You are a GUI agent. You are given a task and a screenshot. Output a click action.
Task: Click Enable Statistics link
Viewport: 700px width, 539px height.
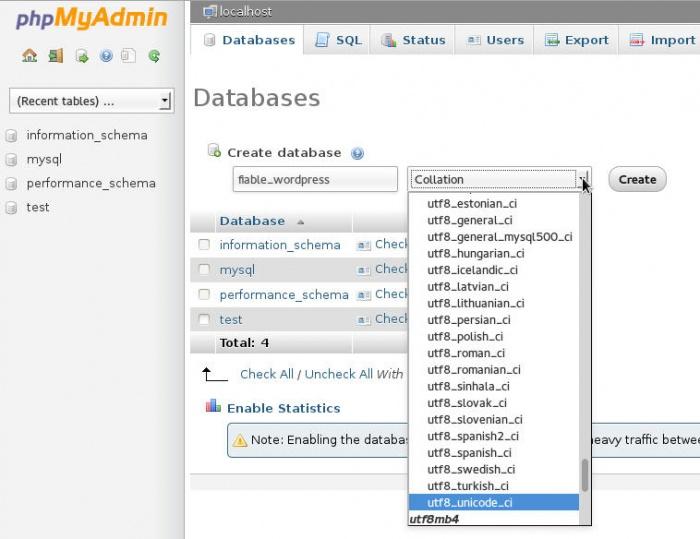pos(284,408)
